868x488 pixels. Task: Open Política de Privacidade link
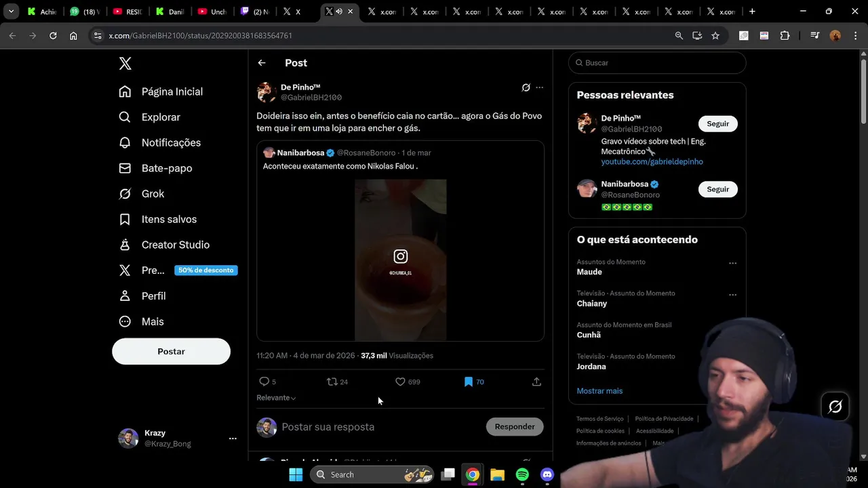pyautogui.click(x=664, y=419)
